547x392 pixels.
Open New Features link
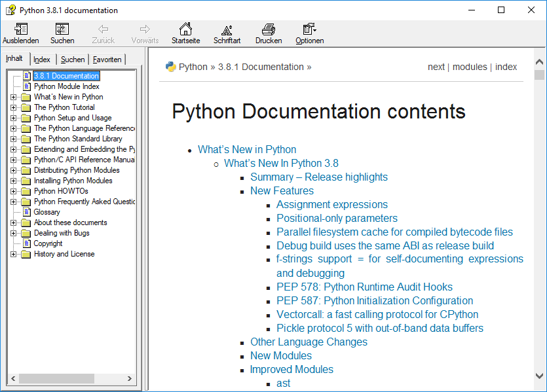[x=282, y=190]
